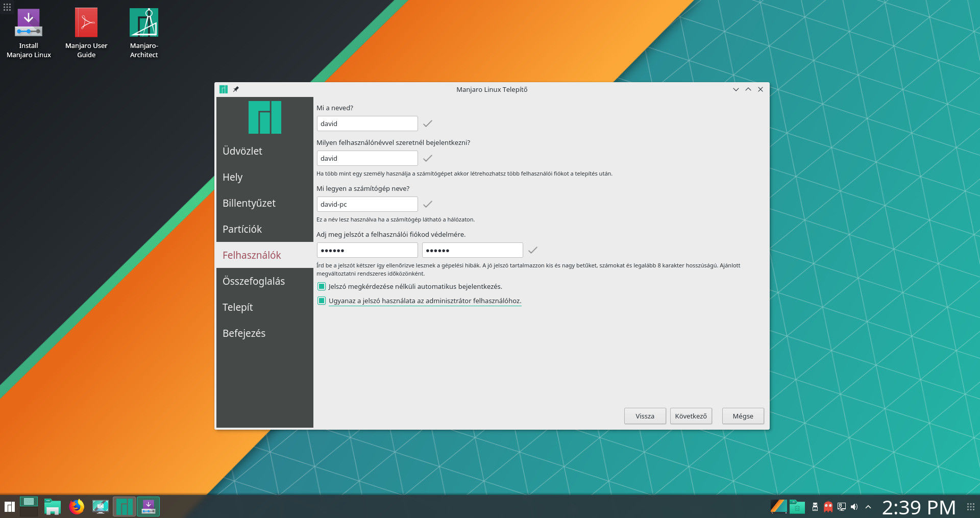This screenshot has height=518, width=980.
Task: Focus the login username field under 'felhasználónévvel'
Action: point(367,158)
